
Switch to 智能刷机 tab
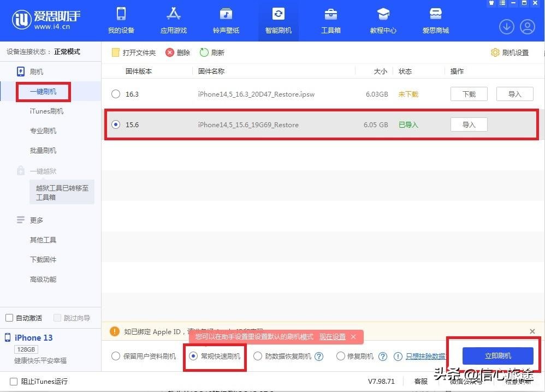(279, 20)
